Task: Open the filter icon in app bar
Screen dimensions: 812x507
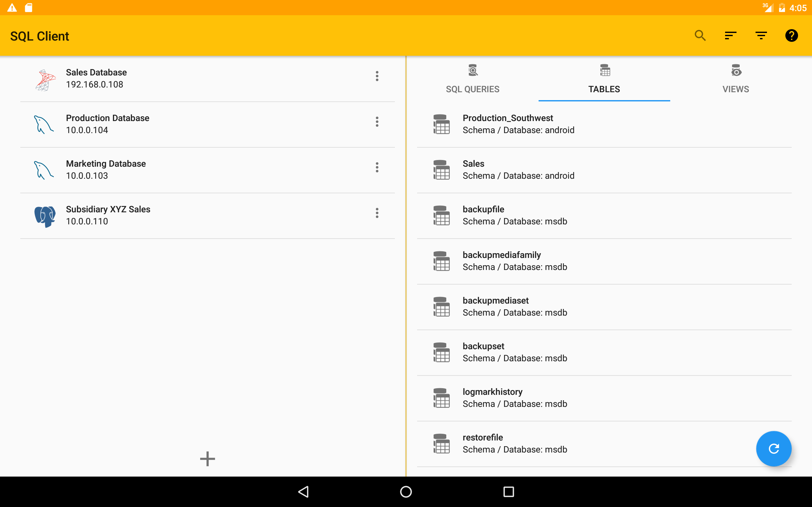Action: pyautogui.click(x=761, y=35)
